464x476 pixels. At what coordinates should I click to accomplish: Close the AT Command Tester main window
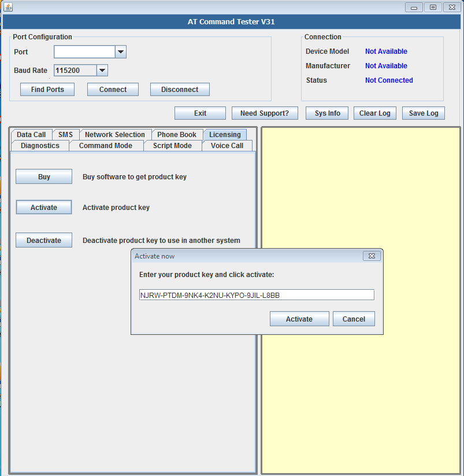(452, 8)
